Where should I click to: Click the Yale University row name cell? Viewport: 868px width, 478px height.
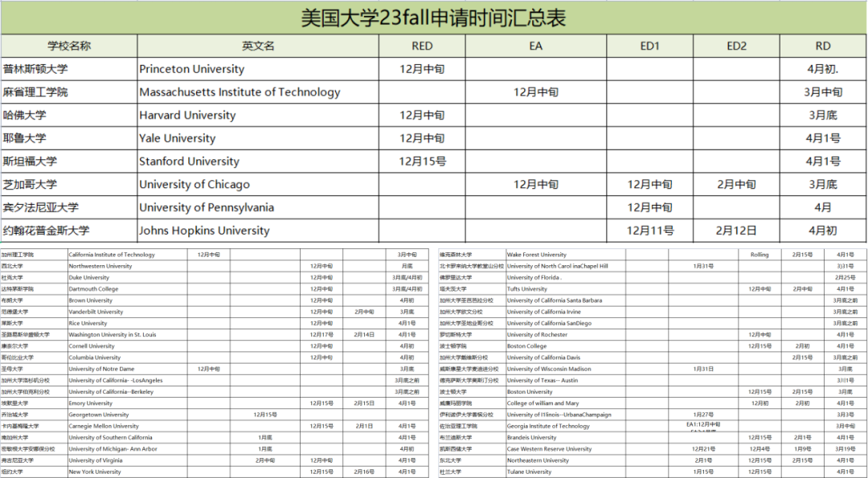coord(68,137)
